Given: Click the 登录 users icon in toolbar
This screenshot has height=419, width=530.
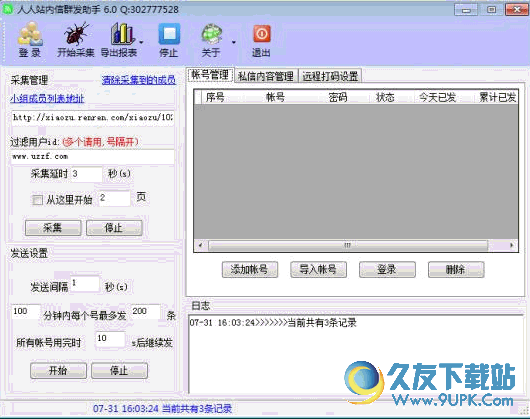Looking at the screenshot, I should tap(30, 34).
